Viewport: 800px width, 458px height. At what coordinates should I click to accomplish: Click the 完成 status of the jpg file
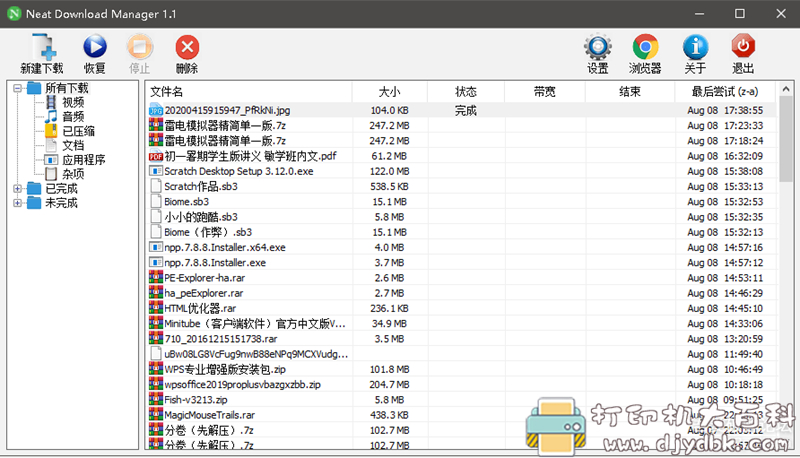tap(466, 110)
